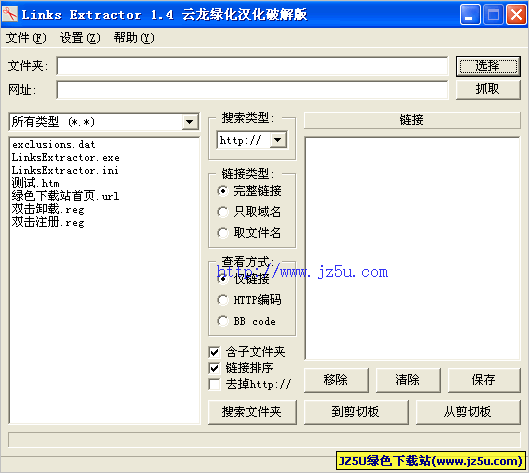The height and width of the screenshot is (473, 529).
Task: Select LinksExtractor.exe in the file list
Action: click(65, 158)
